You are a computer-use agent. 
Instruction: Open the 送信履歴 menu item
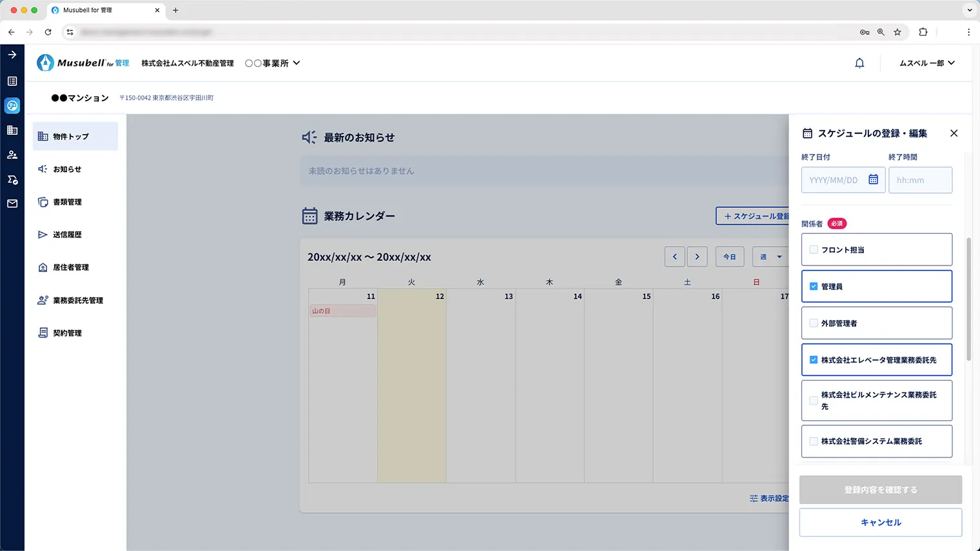pyautogui.click(x=67, y=235)
